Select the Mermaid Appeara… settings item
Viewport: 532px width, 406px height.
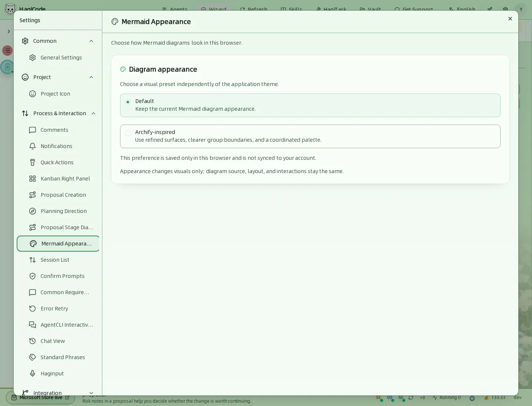click(58, 244)
